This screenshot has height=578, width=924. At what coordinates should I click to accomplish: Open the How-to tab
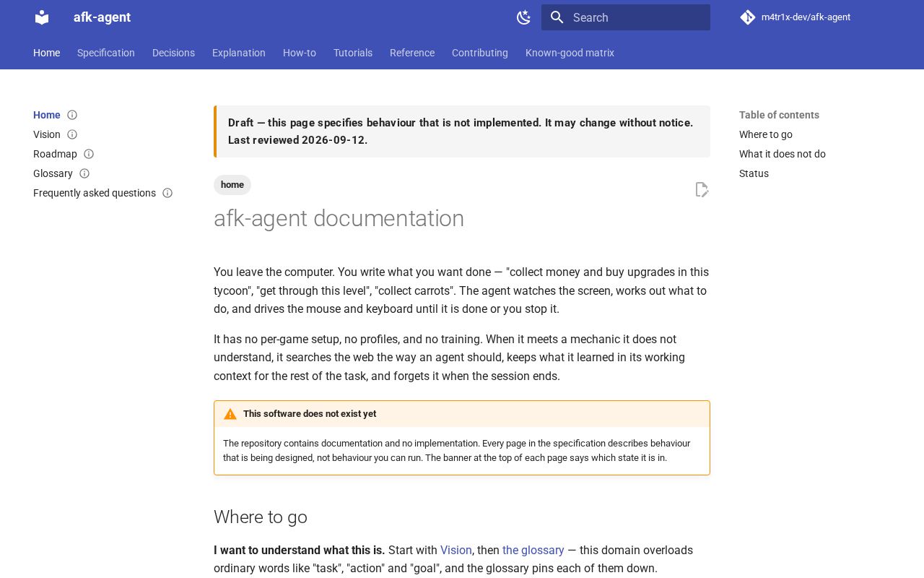[300, 53]
